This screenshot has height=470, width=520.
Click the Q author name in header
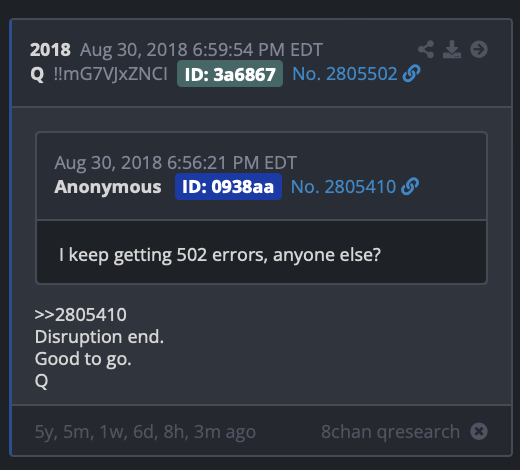click(x=37, y=74)
